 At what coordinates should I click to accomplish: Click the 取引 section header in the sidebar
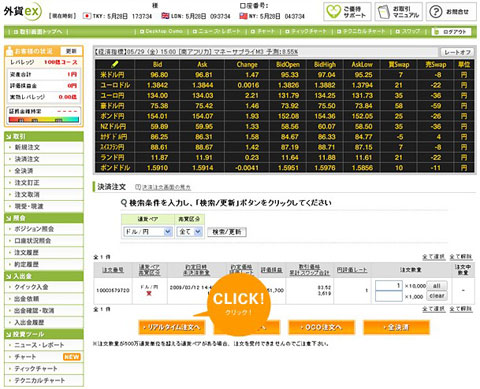[x=44, y=136]
